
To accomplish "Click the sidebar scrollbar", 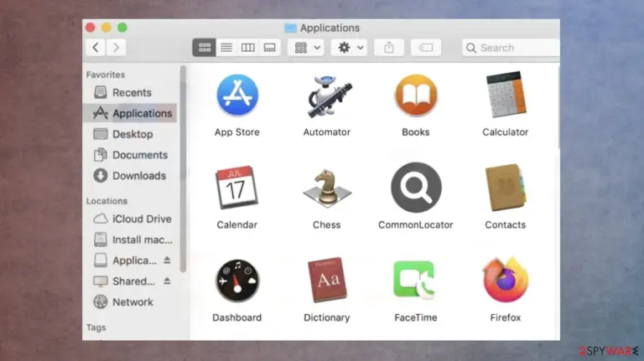I will [x=183, y=169].
